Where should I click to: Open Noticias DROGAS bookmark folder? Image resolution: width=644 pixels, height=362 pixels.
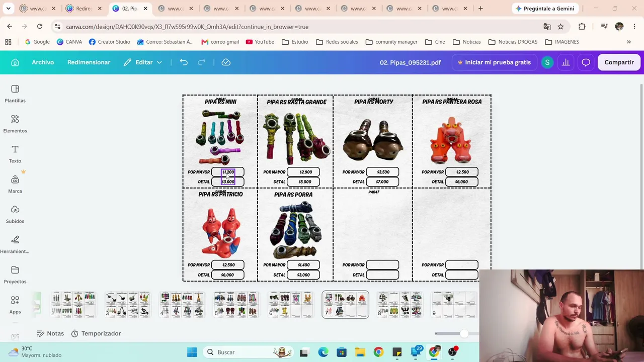513,42
